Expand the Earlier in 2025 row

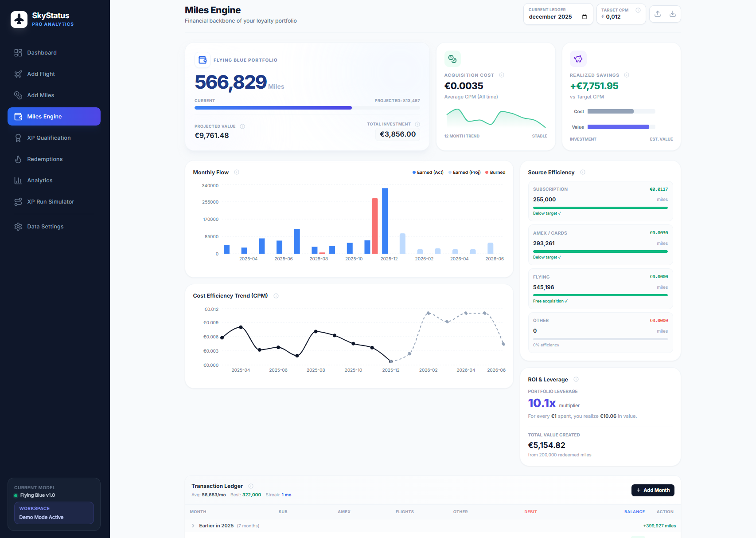[193, 526]
